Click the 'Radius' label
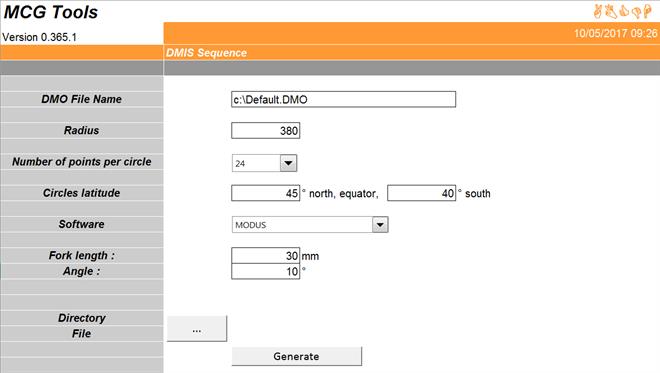 82,131
